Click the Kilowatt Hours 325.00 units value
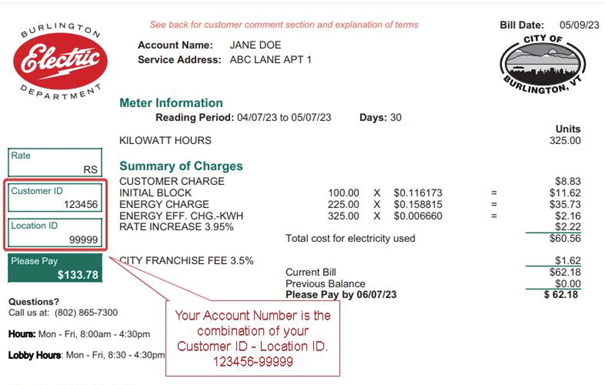 (x=565, y=140)
